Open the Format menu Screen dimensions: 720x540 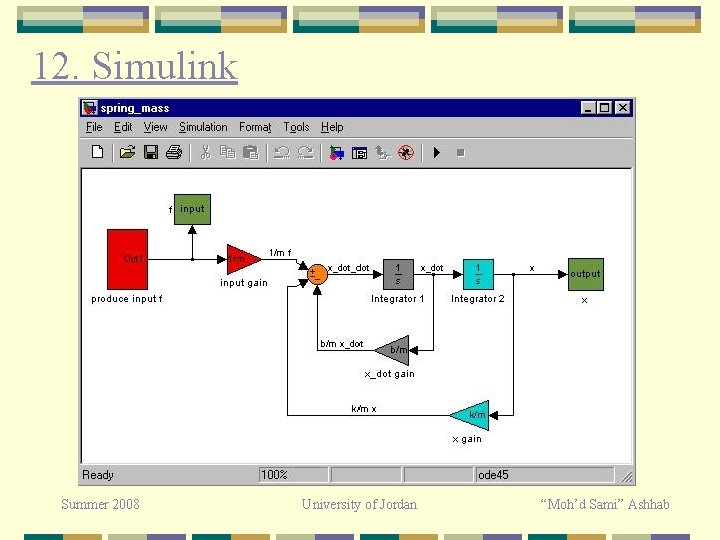[255, 127]
